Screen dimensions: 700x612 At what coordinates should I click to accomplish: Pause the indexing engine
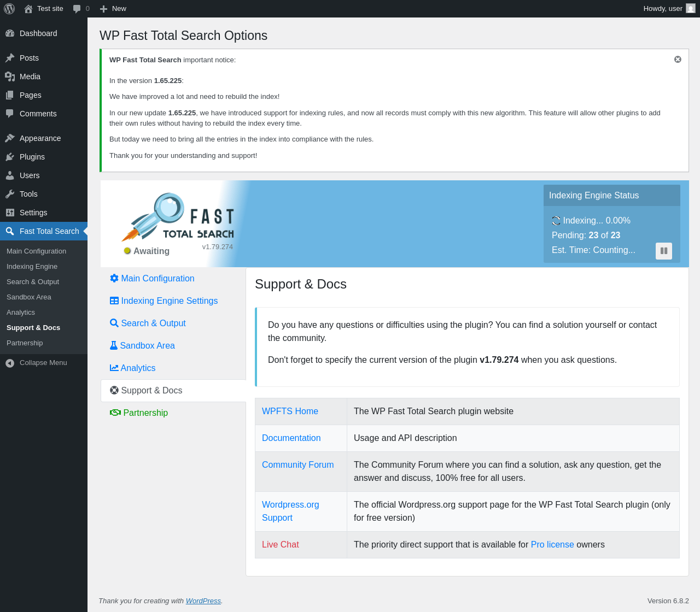(x=664, y=251)
